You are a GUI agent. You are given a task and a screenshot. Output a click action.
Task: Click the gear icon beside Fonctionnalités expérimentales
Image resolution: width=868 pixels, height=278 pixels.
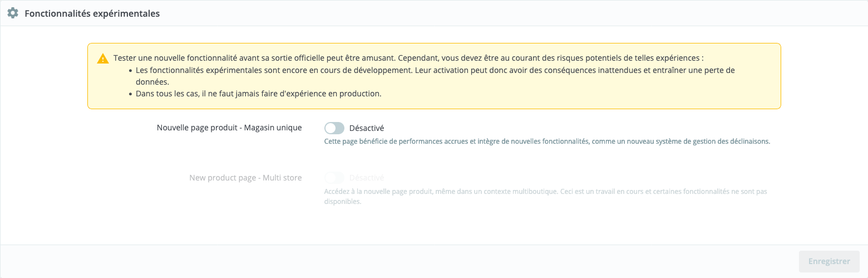(13, 13)
